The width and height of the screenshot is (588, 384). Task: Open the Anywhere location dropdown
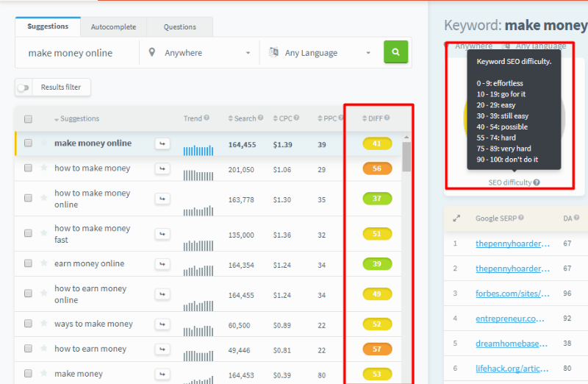pos(199,53)
